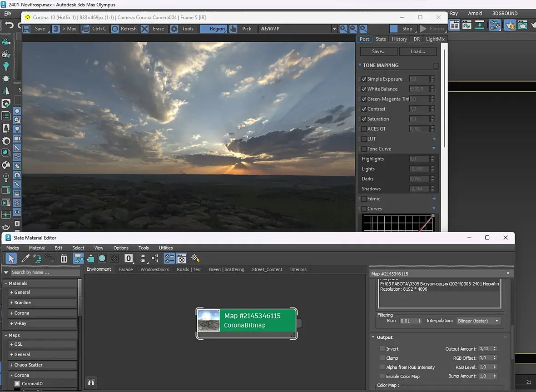This screenshot has width=536, height=392.
Task: Click the Save icon in the Corona frame buffer
Action: click(27, 29)
